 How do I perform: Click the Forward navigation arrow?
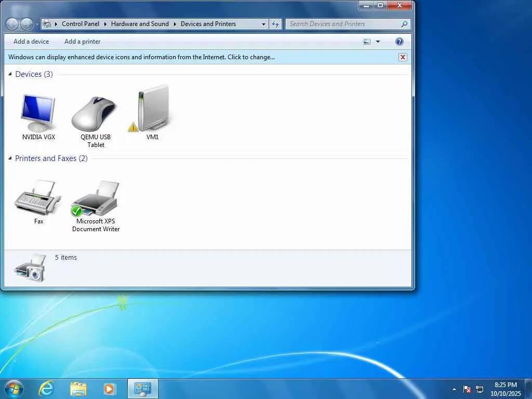coord(26,24)
